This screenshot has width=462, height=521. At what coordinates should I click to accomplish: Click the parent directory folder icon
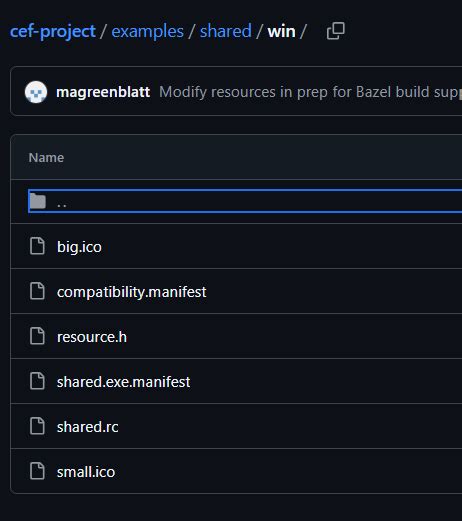38,201
